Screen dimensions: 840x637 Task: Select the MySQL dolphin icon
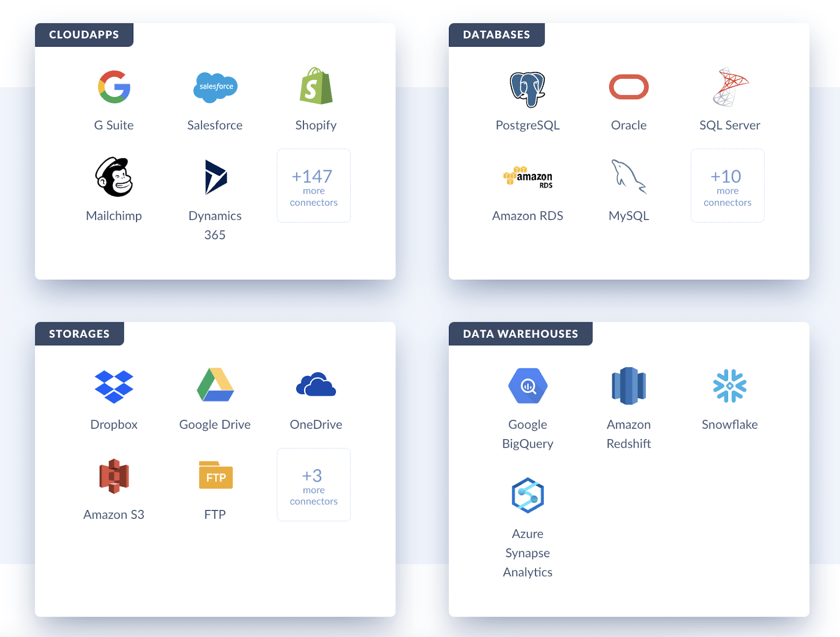click(628, 177)
